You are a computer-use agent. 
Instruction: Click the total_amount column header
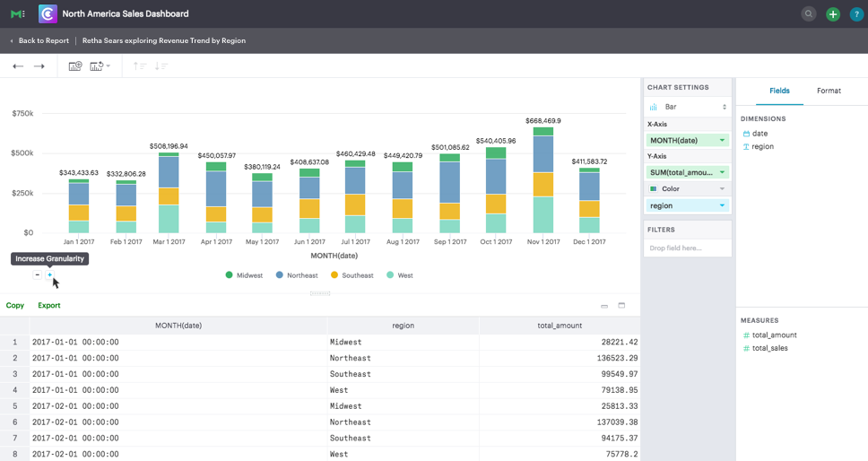[x=560, y=326]
